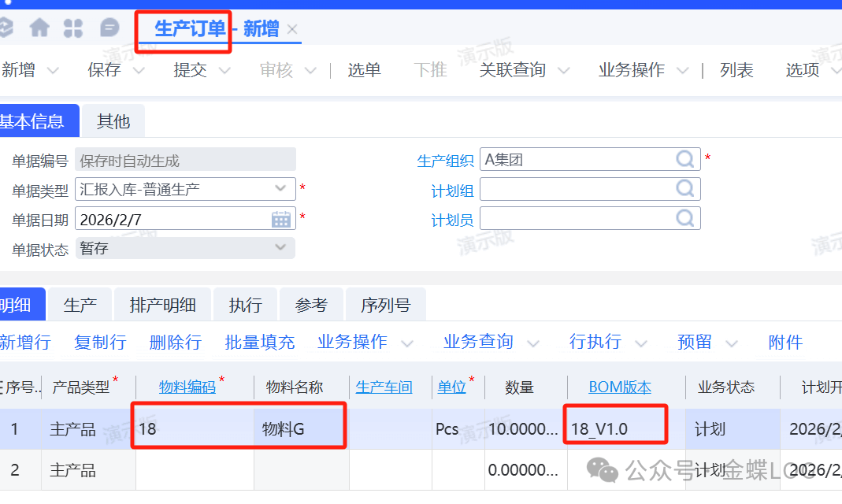
Task: Close the 生产订单 - 新增 tab
Action: coord(292,29)
